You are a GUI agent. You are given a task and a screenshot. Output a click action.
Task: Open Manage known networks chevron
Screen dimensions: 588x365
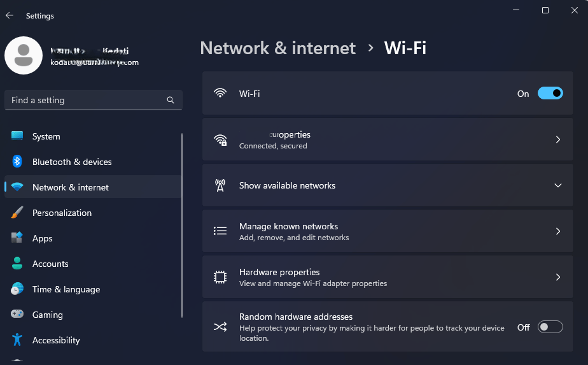tap(557, 231)
